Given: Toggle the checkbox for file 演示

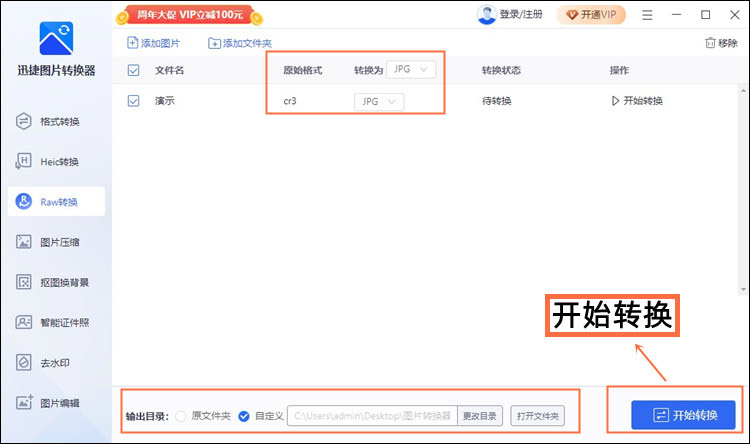Looking at the screenshot, I should (x=133, y=101).
